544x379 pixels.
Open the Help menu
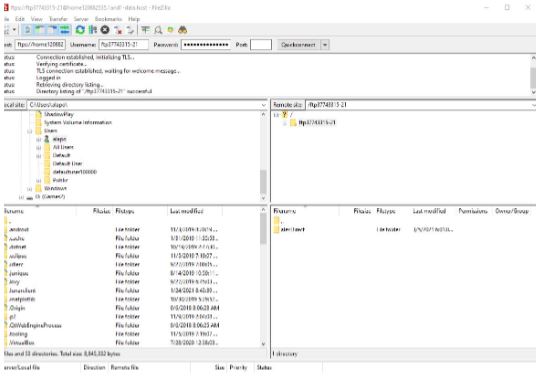coord(134,19)
